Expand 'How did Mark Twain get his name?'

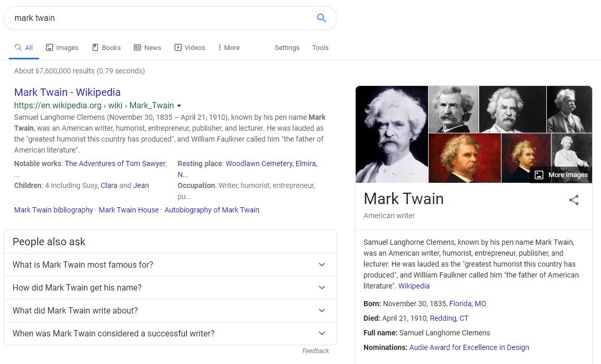click(x=170, y=288)
